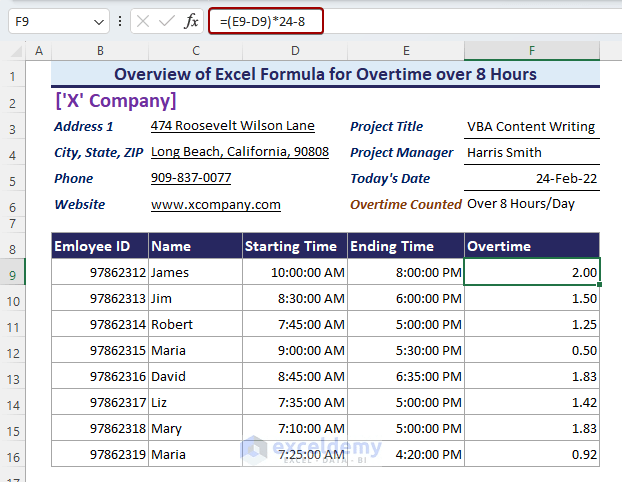Click the title cell 'Overview of Excel Formula'
Viewport: 622px width, 482px height.
pyautogui.click(x=325, y=74)
